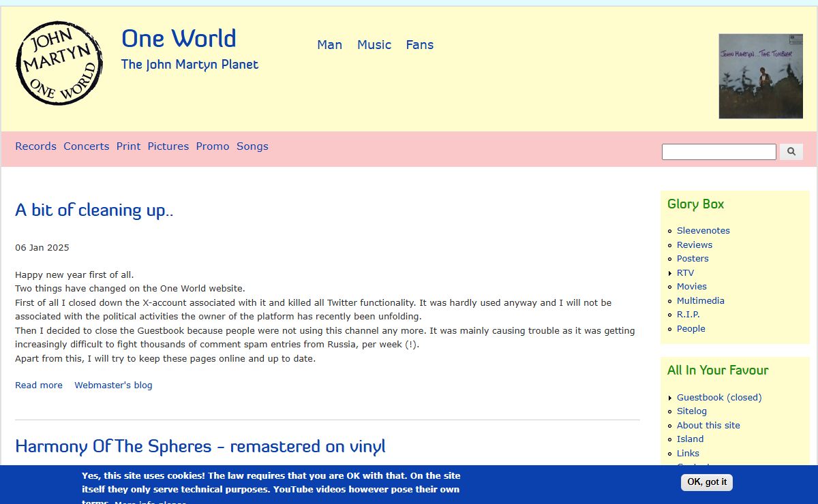Viewport: 818px width, 504px height.
Task: Click the 06 Jan 2025 post date
Action: [42, 248]
